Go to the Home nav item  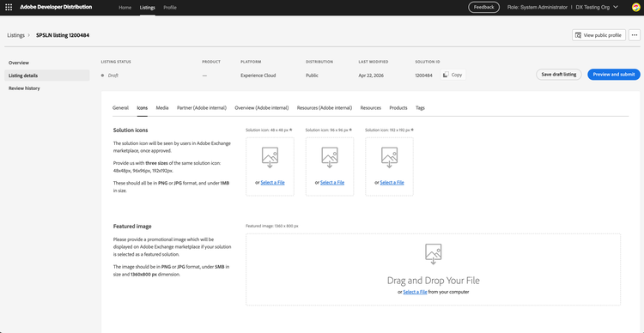pos(125,8)
